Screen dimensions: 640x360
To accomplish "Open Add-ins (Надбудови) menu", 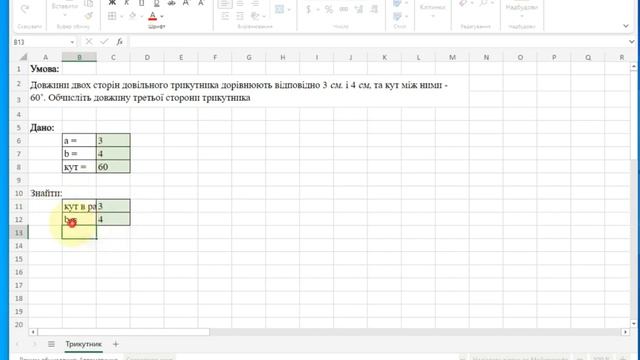I will (522, 10).
